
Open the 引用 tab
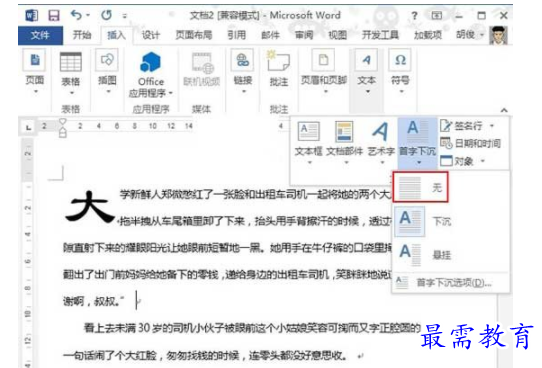pos(237,35)
